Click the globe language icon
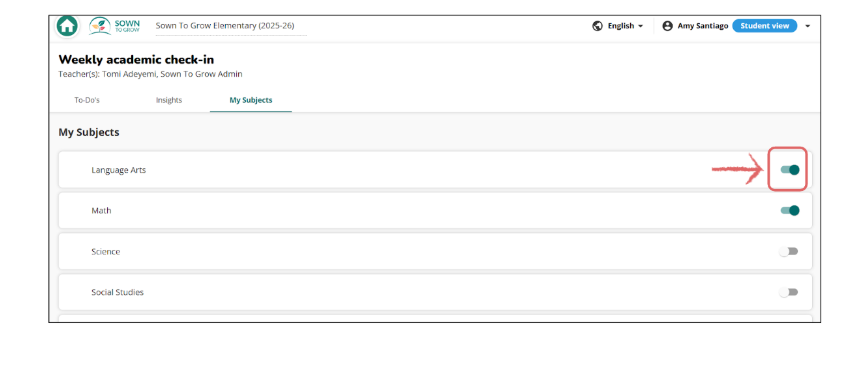Viewport: 857px width, 365px height. tap(597, 26)
